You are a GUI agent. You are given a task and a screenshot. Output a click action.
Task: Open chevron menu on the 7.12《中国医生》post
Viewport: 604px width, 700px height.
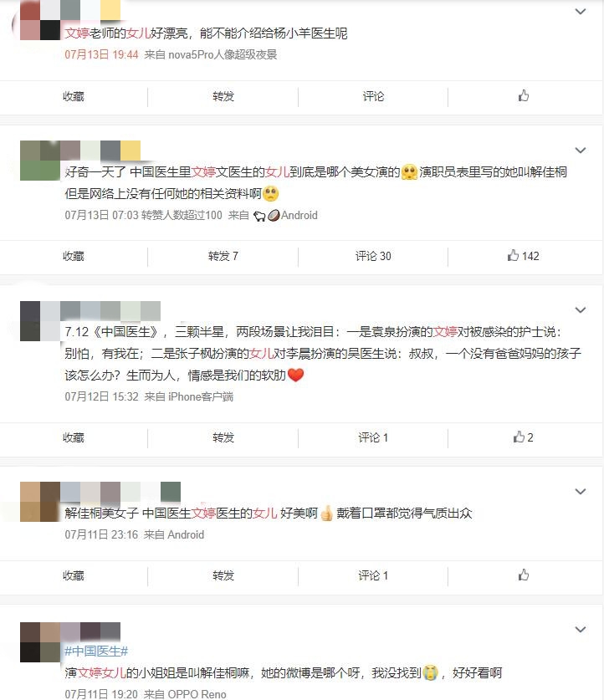[x=581, y=310]
